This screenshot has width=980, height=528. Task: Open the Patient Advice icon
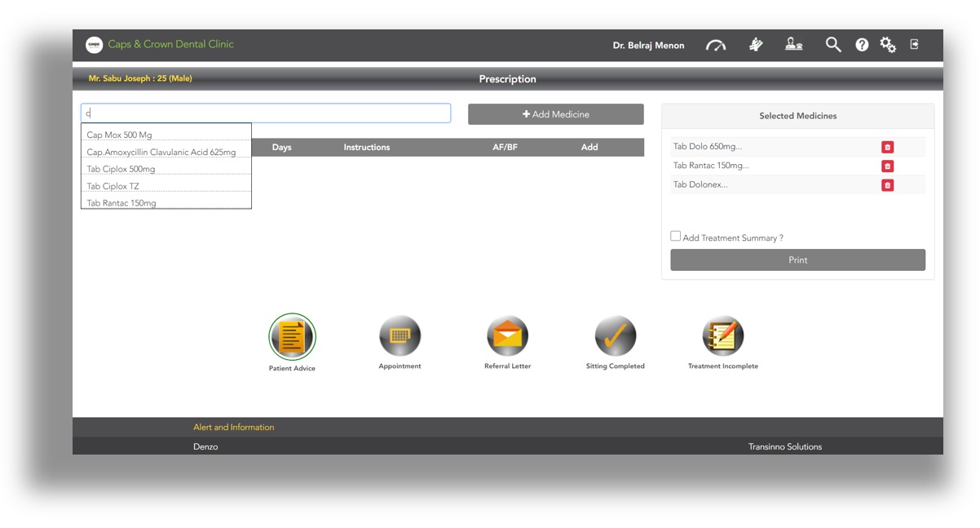point(292,336)
